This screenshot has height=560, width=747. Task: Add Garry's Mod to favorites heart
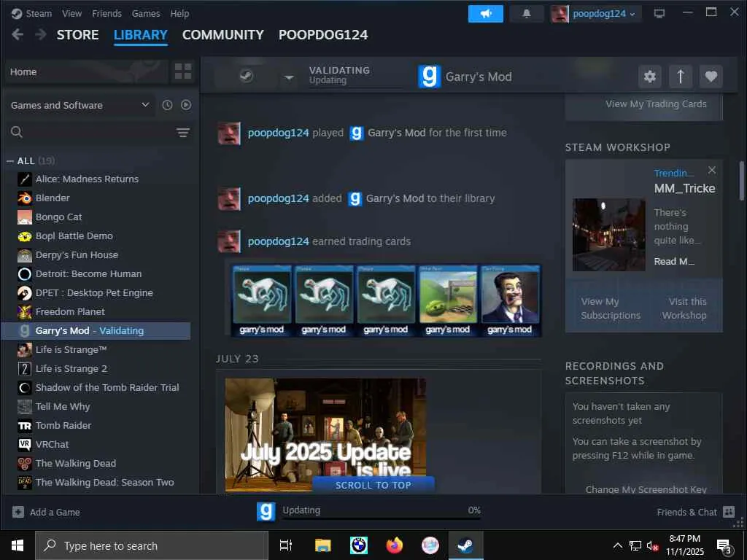[711, 77]
